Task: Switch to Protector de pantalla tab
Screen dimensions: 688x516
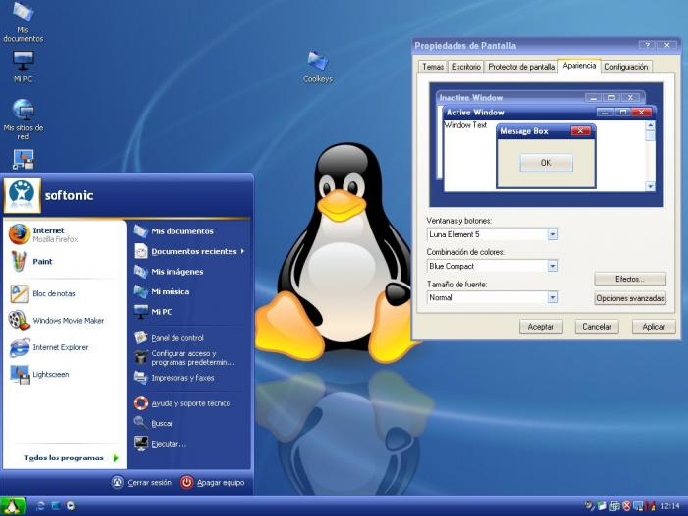Action: (x=521, y=67)
